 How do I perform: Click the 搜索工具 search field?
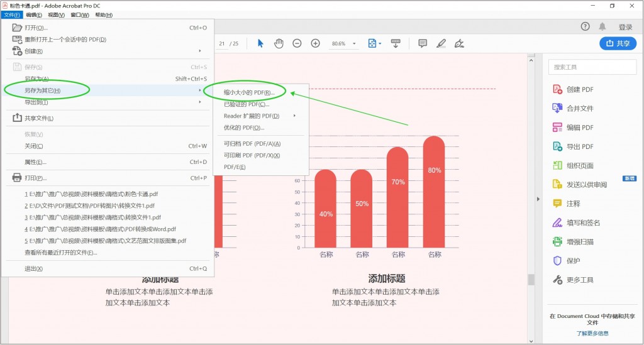click(592, 67)
